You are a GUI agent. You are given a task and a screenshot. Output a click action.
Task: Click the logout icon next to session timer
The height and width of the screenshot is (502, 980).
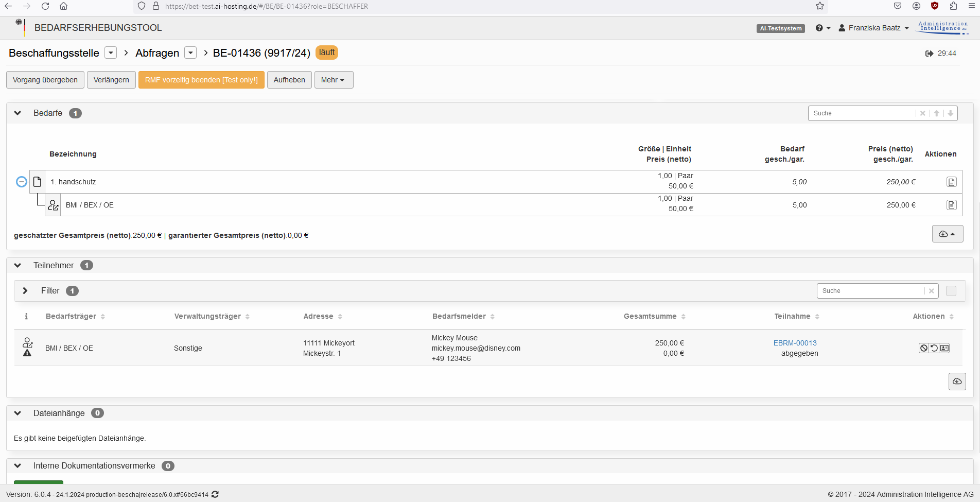click(929, 54)
